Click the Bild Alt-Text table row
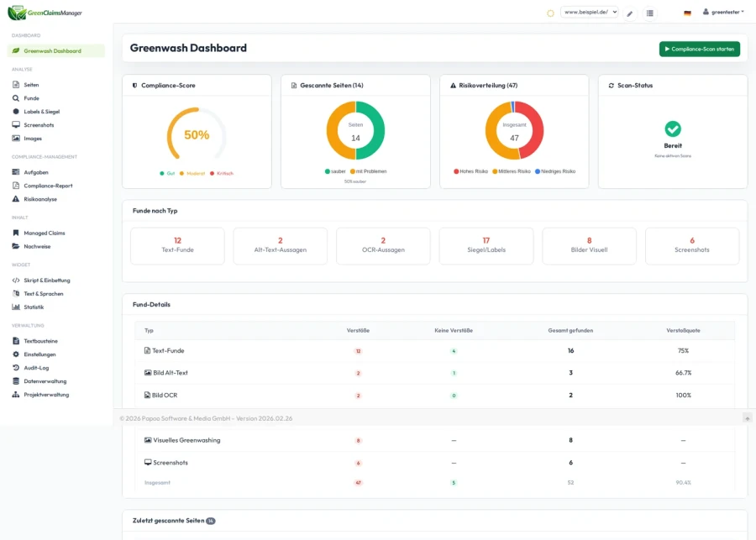 tap(435, 373)
